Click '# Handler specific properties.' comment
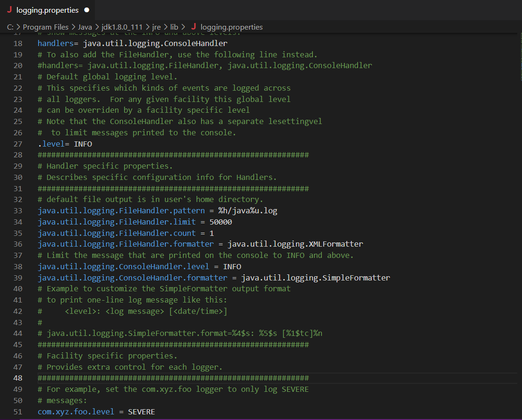Image resolution: width=522 pixels, height=420 pixels. pyautogui.click(x=105, y=166)
